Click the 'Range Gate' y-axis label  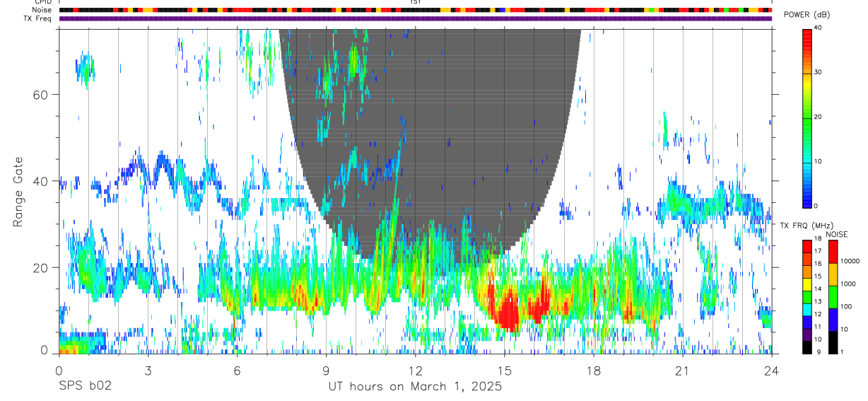click(x=18, y=192)
